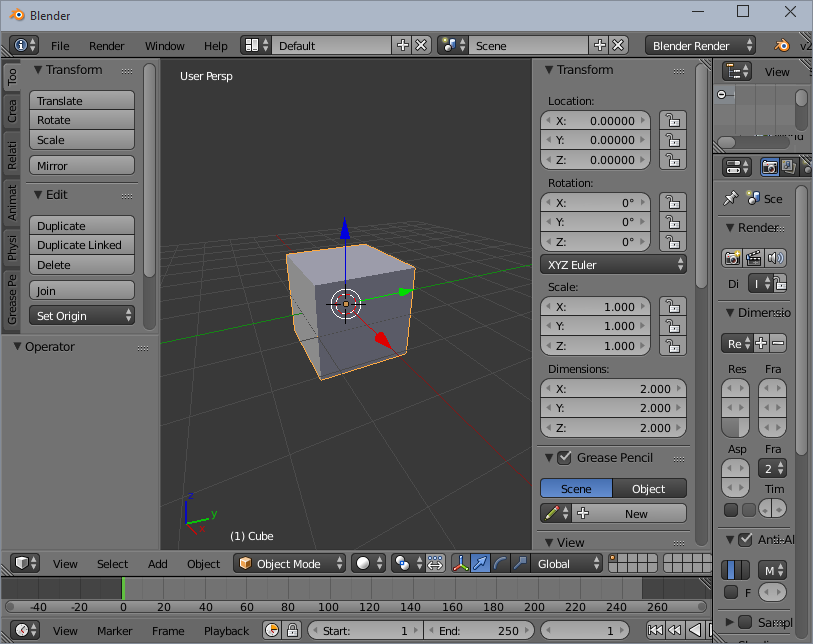The height and width of the screenshot is (644, 813).
Task: Open the Global orientation dropdown
Action: pos(566,563)
